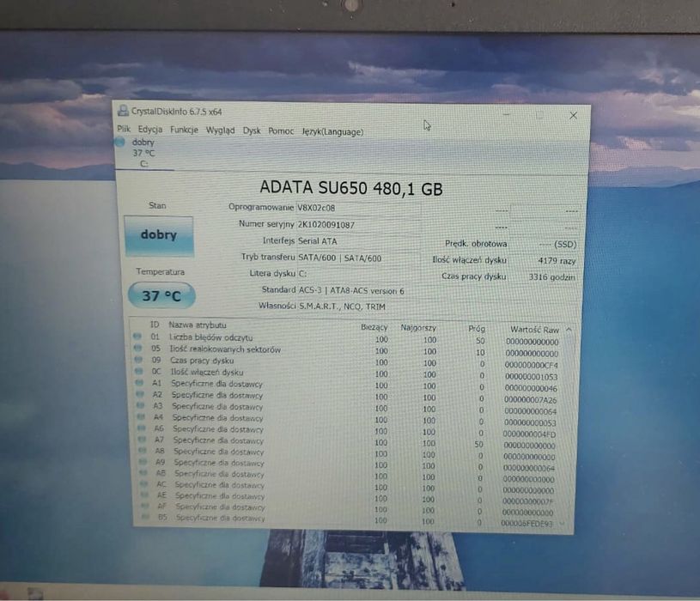Click the large 'dobry' health status button
This screenshot has width=700, height=601.
[159, 235]
